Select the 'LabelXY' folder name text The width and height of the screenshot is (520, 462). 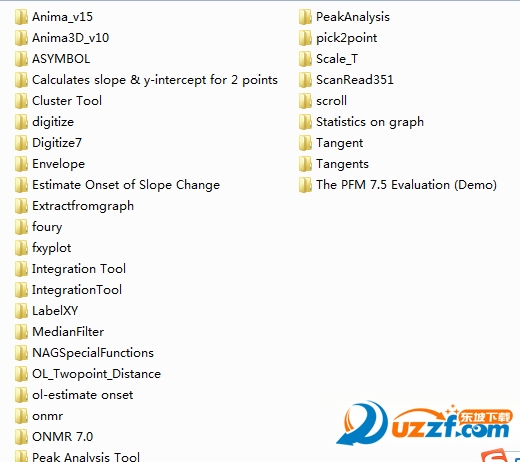55,311
